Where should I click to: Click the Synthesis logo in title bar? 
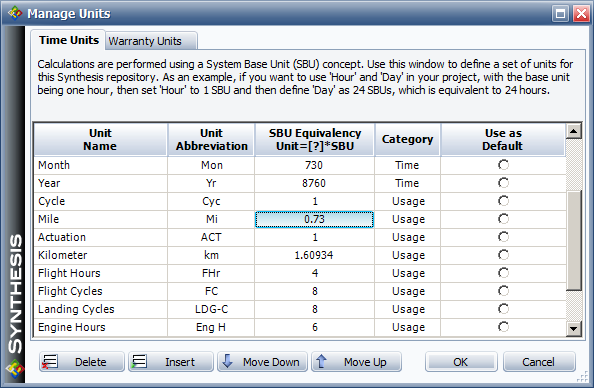[x=14, y=13]
